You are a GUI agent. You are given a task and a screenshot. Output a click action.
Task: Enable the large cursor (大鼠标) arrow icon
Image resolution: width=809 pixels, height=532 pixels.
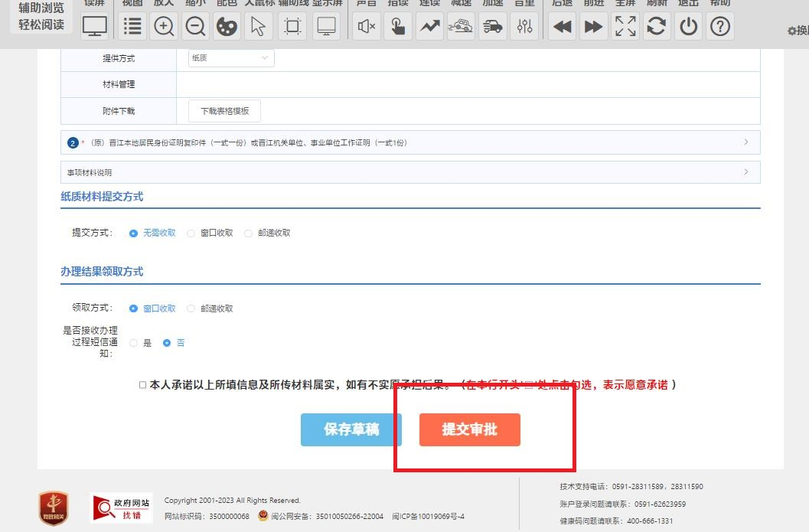tap(258, 27)
